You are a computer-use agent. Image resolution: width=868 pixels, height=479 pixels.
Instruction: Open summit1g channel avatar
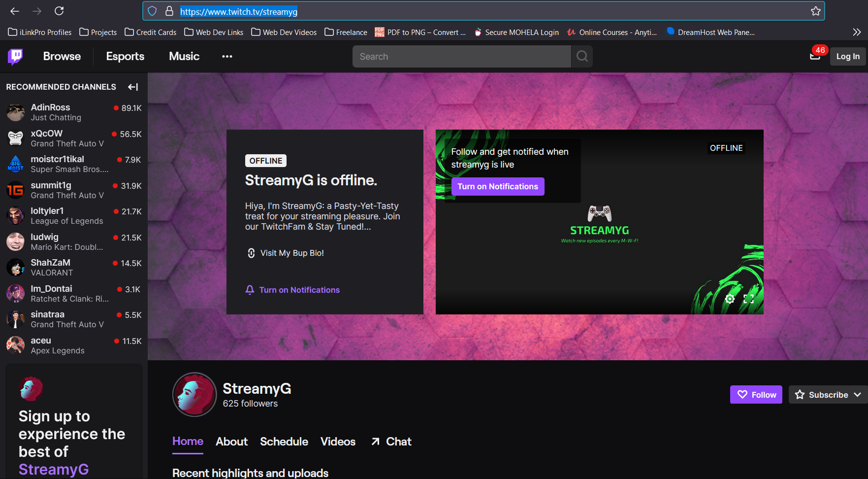click(16, 190)
